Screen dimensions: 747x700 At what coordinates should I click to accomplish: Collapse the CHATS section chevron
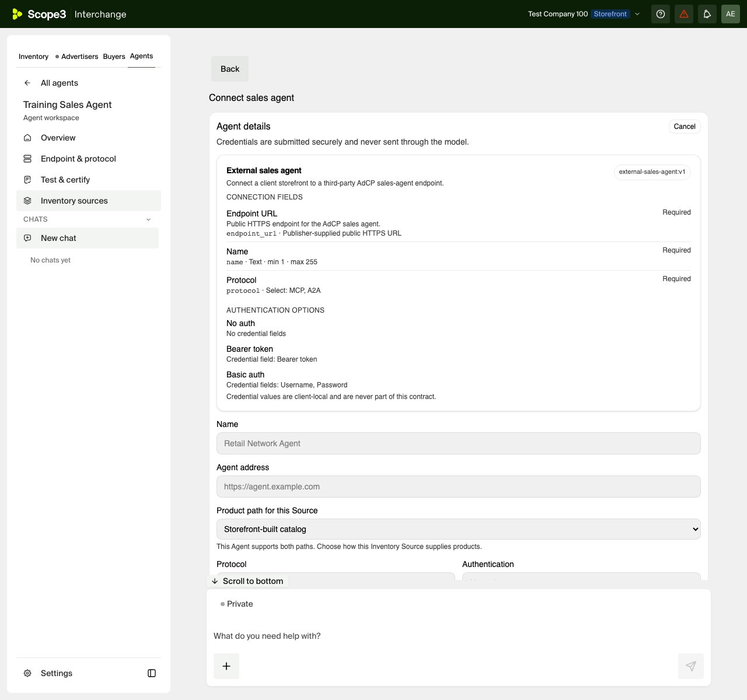(x=148, y=219)
